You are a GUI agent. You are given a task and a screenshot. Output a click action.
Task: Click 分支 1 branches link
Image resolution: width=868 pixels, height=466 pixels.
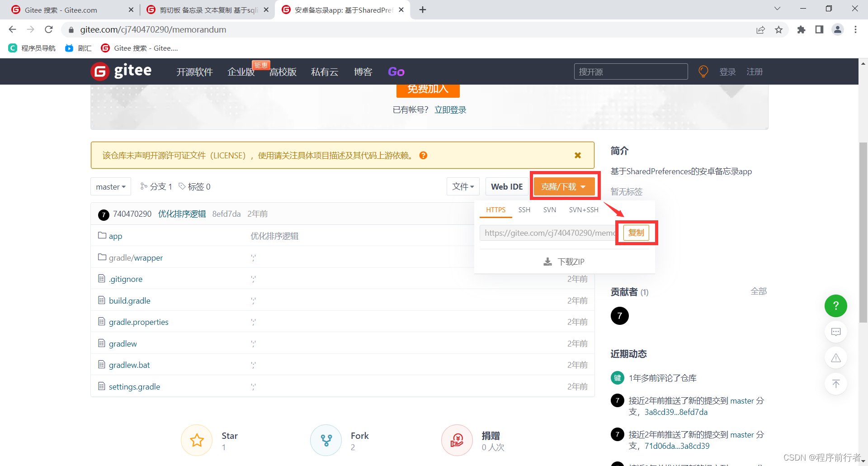(x=156, y=187)
